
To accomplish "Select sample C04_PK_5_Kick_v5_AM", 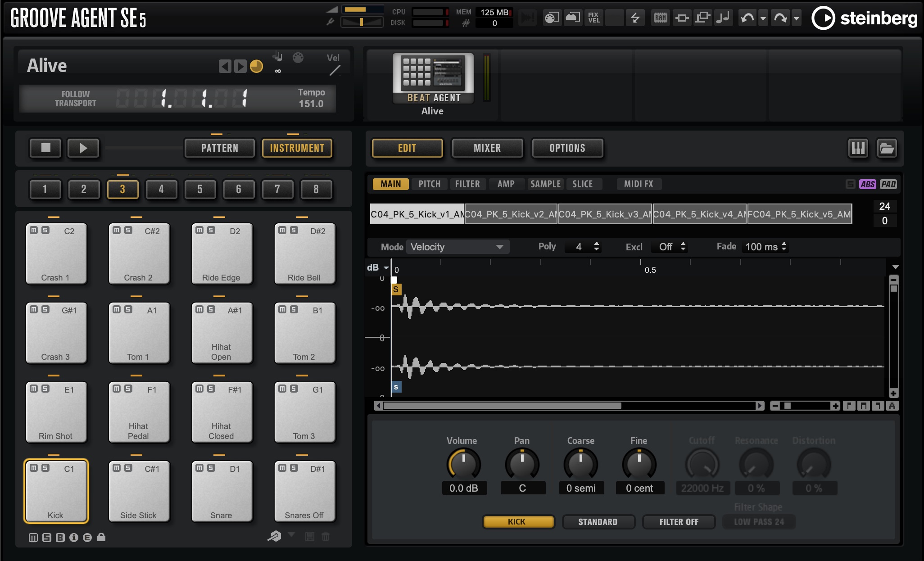I will pyautogui.click(x=799, y=214).
